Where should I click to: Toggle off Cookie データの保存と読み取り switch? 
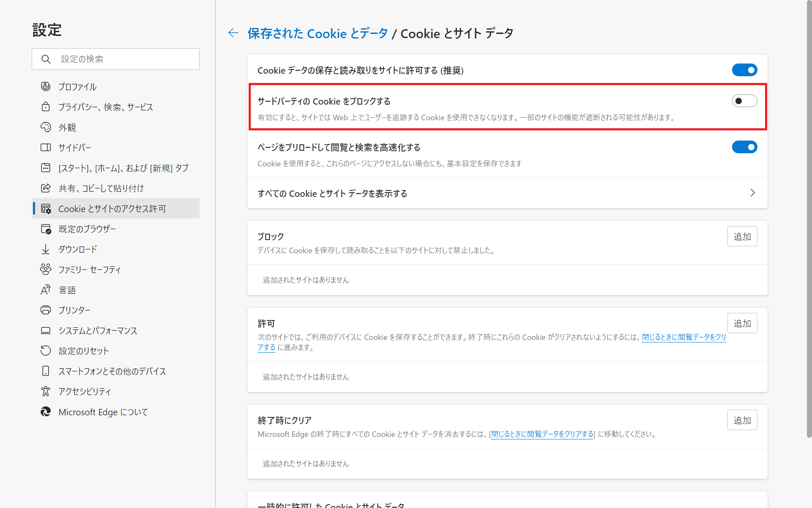(x=744, y=70)
